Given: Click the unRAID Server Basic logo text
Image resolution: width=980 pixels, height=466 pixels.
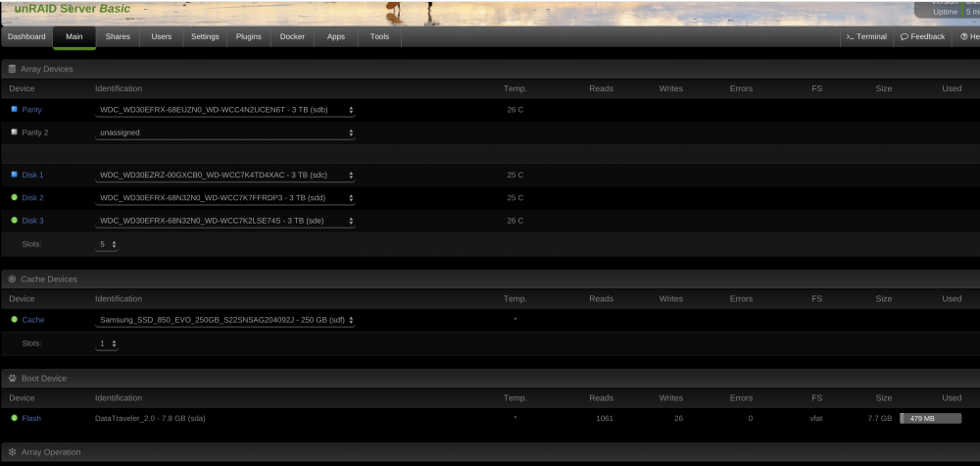Looking at the screenshot, I should tap(72, 9).
